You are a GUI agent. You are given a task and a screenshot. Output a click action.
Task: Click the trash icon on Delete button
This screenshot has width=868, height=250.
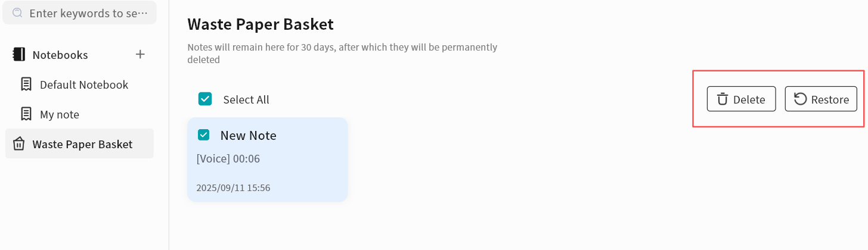[723, 99]
